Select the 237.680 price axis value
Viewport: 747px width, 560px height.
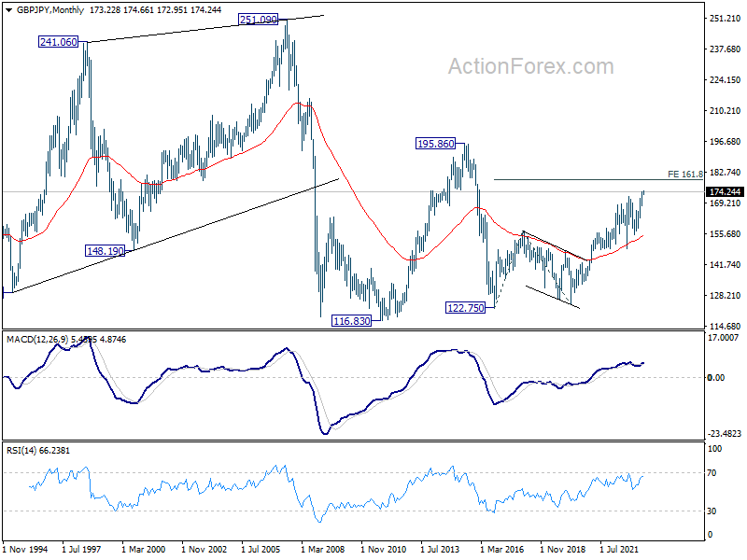pyautogui.click(x=726, y=49)
